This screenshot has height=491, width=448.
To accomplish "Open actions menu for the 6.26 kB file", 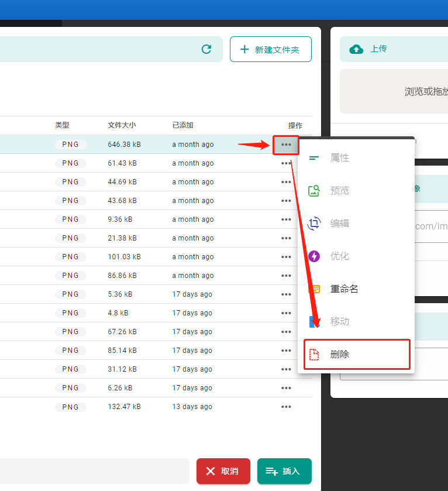I will click(x=286, y=388).
